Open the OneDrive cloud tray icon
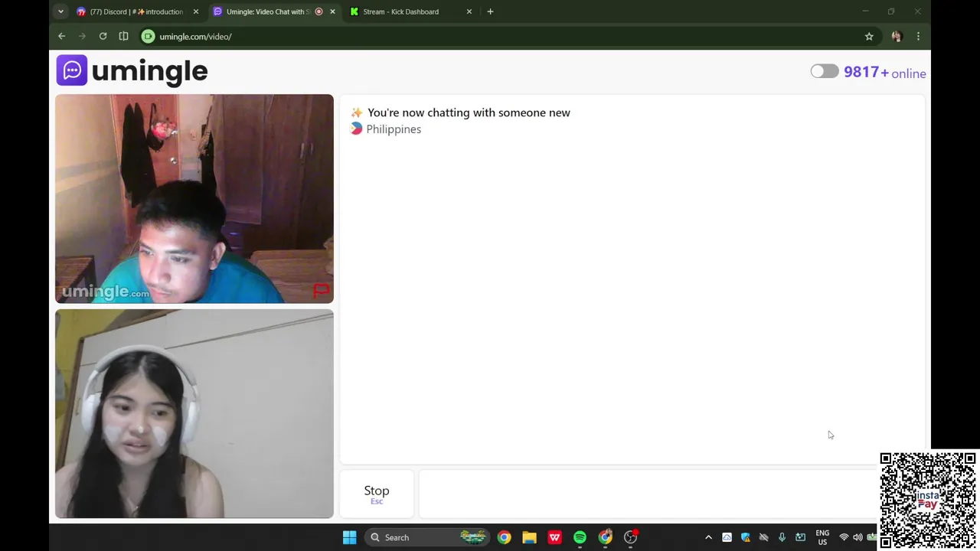This screenshot has width=980, height=551. pos(727,537)
